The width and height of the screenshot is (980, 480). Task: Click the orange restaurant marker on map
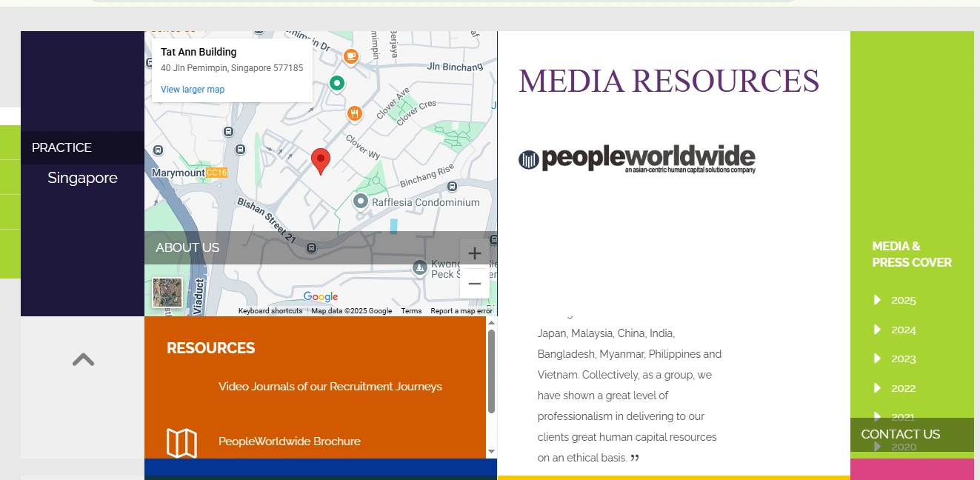pyautogui.click(x=356, y=113)
